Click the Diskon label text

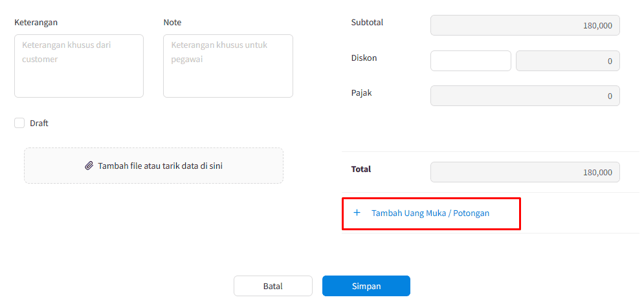click(x=364, y=58)
